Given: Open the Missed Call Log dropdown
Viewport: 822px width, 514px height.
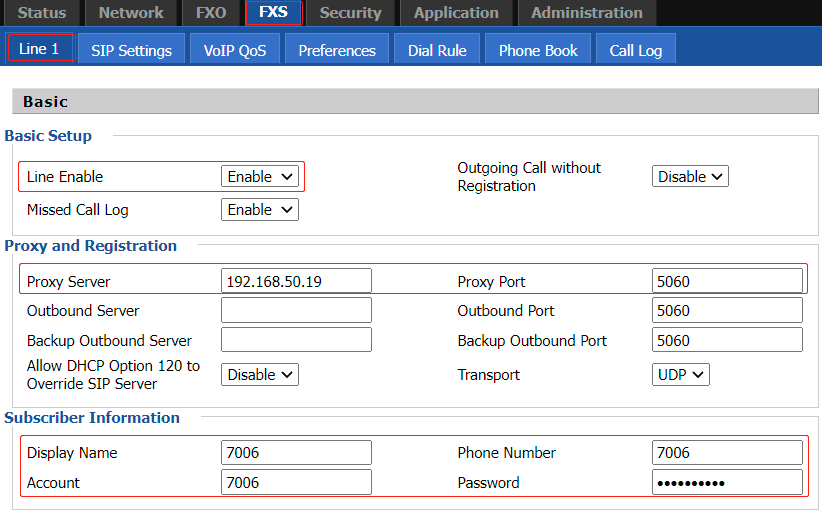Looking at the screenshot, I should pos(260,210).
